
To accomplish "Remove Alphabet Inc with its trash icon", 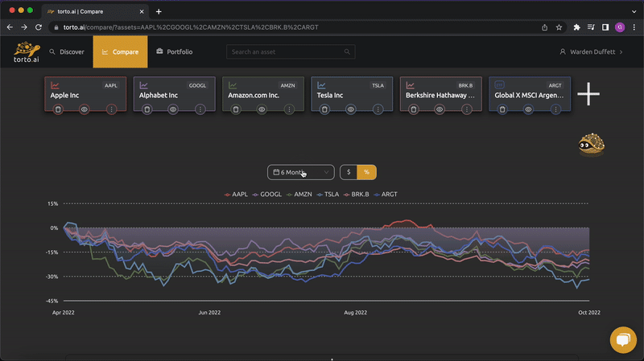I will (x=147, y=109).
